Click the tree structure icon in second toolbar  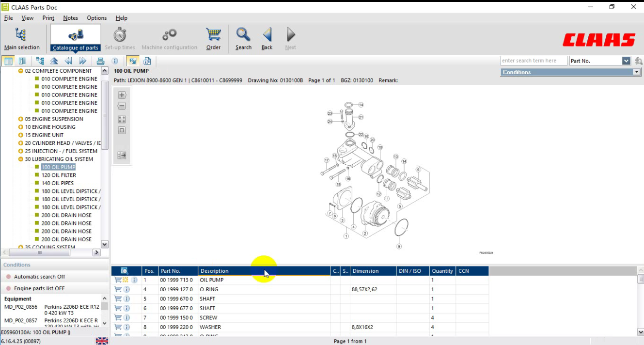(40, 61)
